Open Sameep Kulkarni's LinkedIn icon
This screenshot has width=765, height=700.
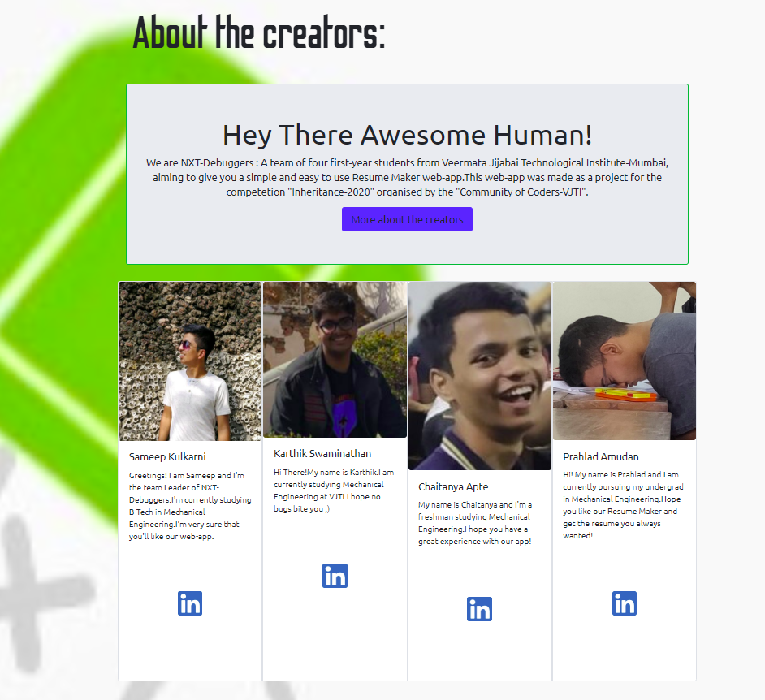pos(190,603)
